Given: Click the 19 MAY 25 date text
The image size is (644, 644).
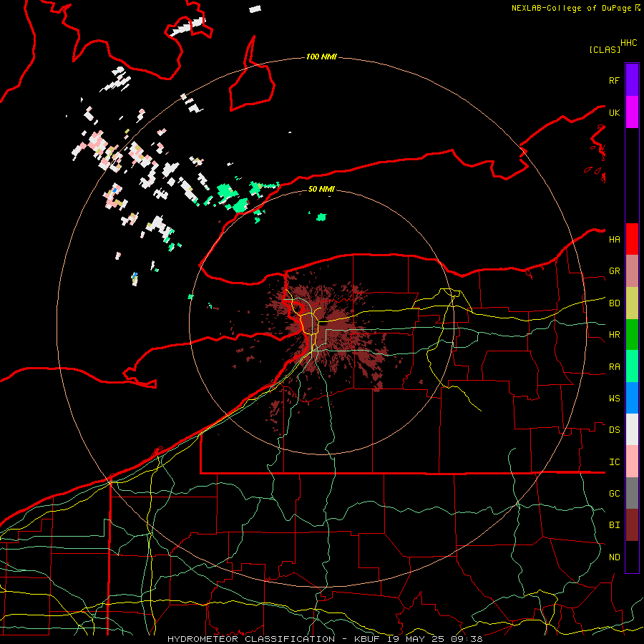Looking at the screenshot, I should pos(416,639).
